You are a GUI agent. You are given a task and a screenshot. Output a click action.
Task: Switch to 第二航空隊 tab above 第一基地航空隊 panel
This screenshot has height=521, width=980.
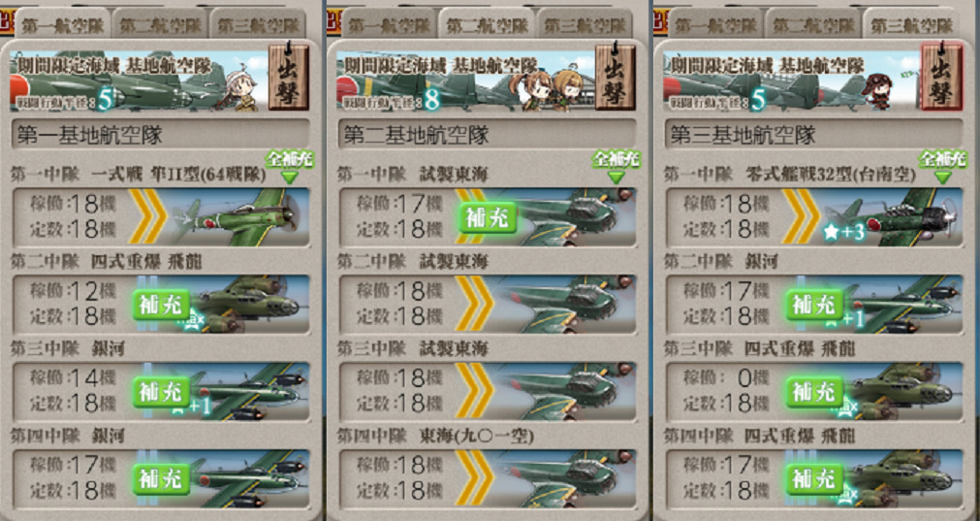click(x=161, y=25)
